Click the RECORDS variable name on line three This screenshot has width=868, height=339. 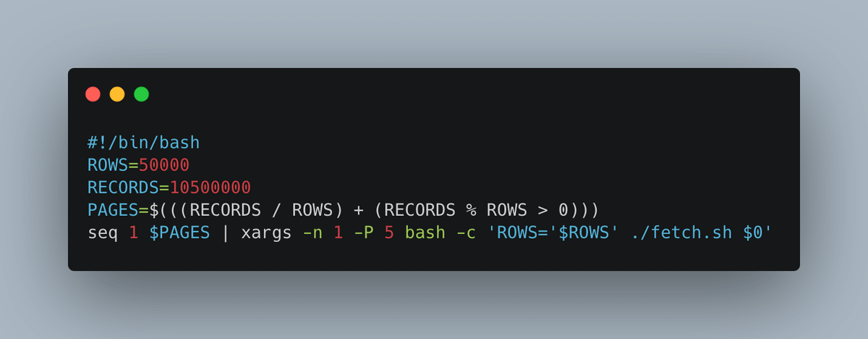tap(123, 188)
